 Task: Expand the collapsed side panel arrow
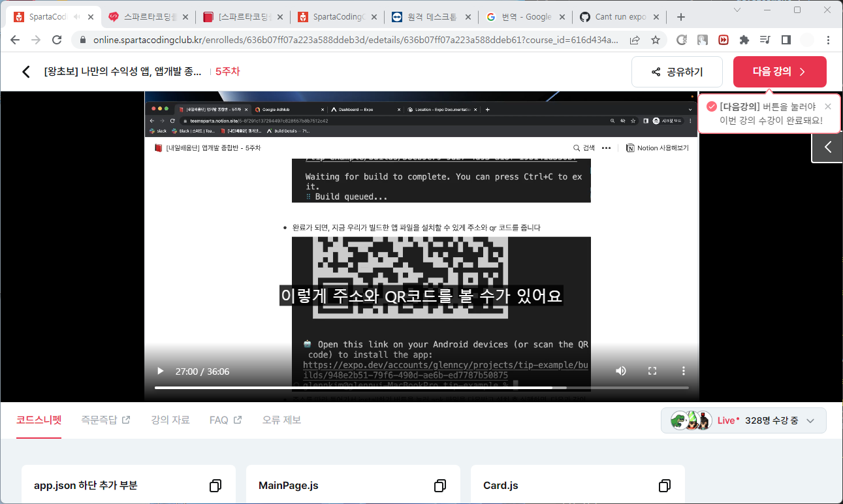(x=827, y=147)
